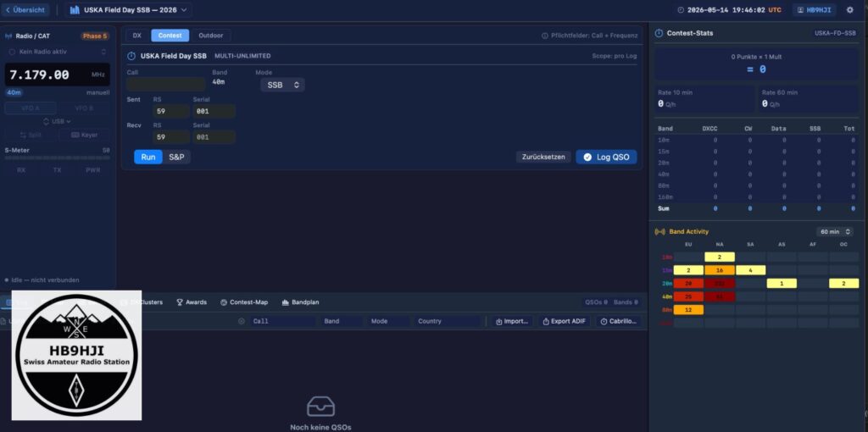
Task: Click the Idle — nicht verbunden status
Action: [x=42, y=280]
